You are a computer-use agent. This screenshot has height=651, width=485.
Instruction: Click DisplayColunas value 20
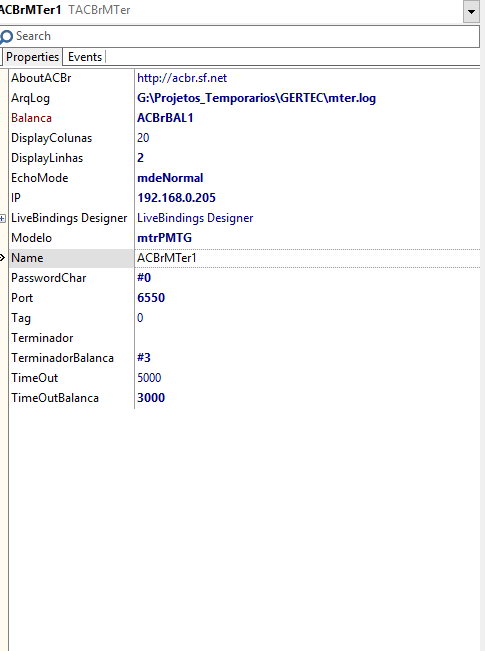[x=143, y=138]
